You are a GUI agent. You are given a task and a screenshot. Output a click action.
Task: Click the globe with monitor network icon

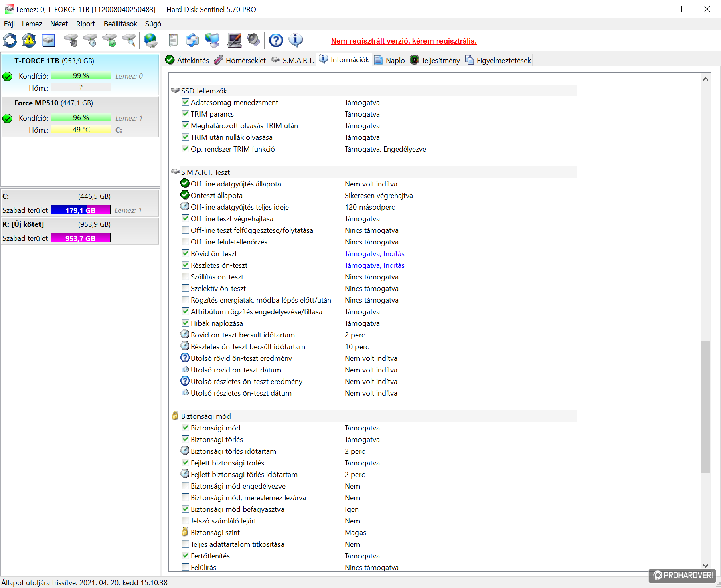coord(212,40)
